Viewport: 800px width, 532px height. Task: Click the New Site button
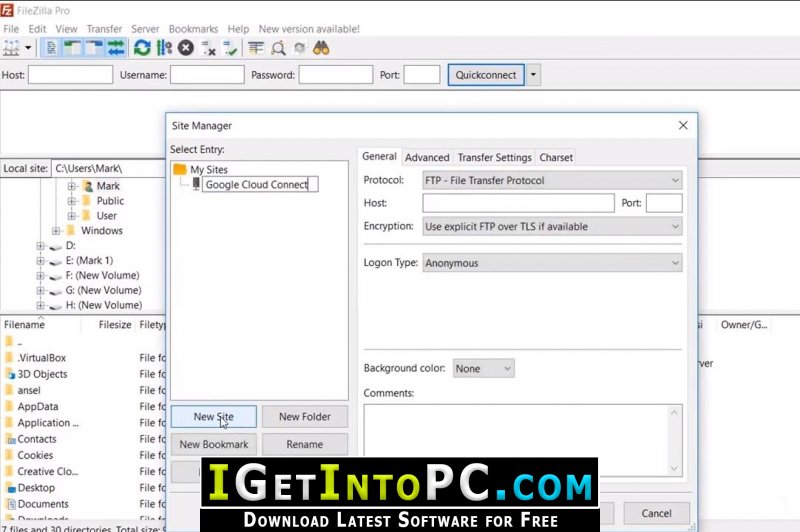point(214,417)
